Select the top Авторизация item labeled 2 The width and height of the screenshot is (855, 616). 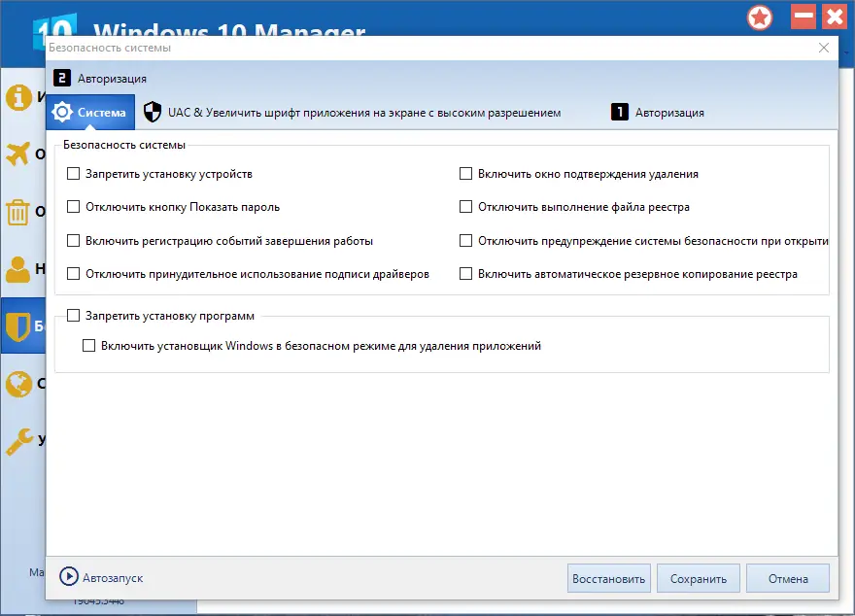(100, 78)
